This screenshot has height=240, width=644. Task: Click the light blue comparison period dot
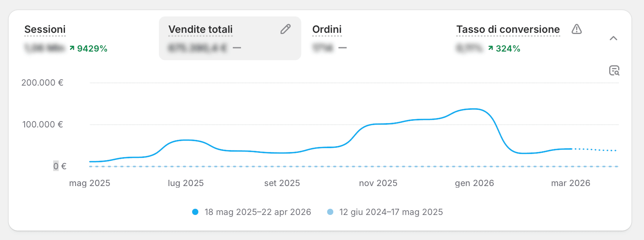[x=329, y=212]
